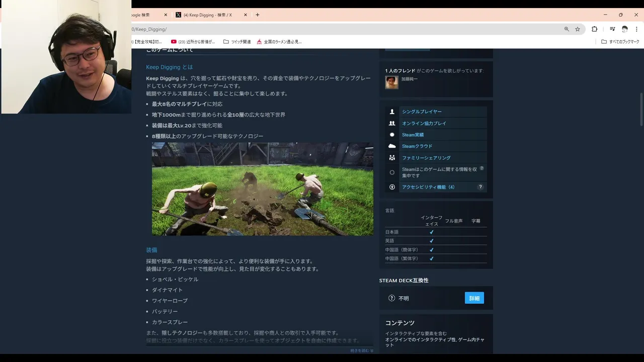Open the すべてのブックマーク folder

coord(620,42)
